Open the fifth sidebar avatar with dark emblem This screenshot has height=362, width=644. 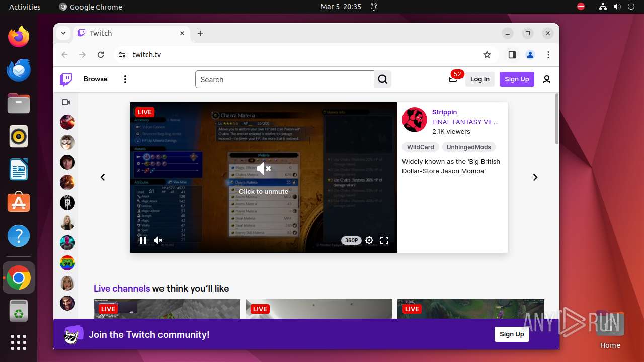pyautogui.click(x=67, y=203)
